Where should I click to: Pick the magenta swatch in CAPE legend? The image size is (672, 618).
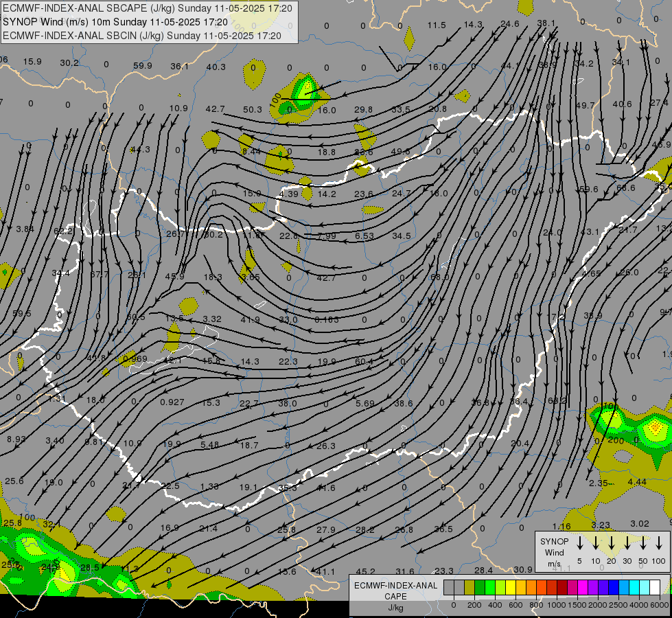coord(583,588)
